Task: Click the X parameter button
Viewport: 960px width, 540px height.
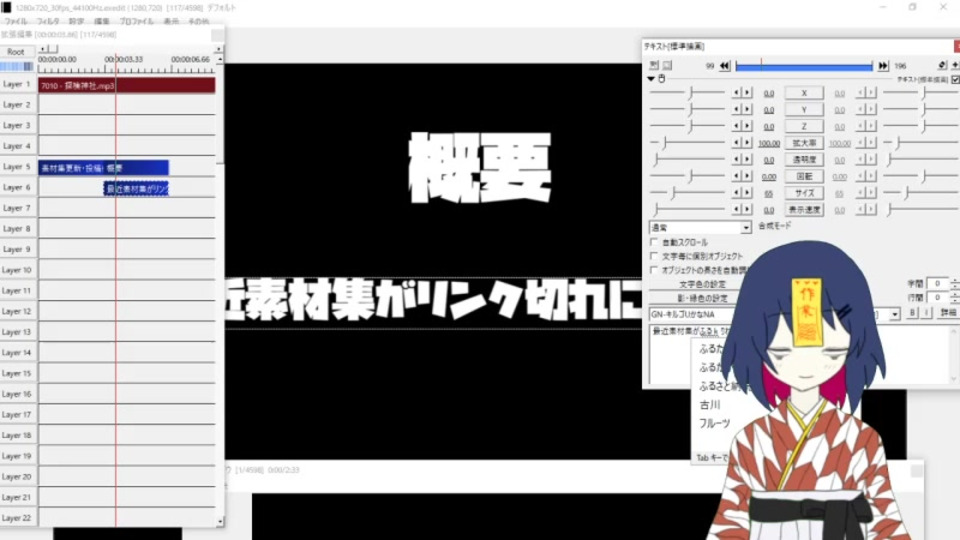Action: coord(804,93)
